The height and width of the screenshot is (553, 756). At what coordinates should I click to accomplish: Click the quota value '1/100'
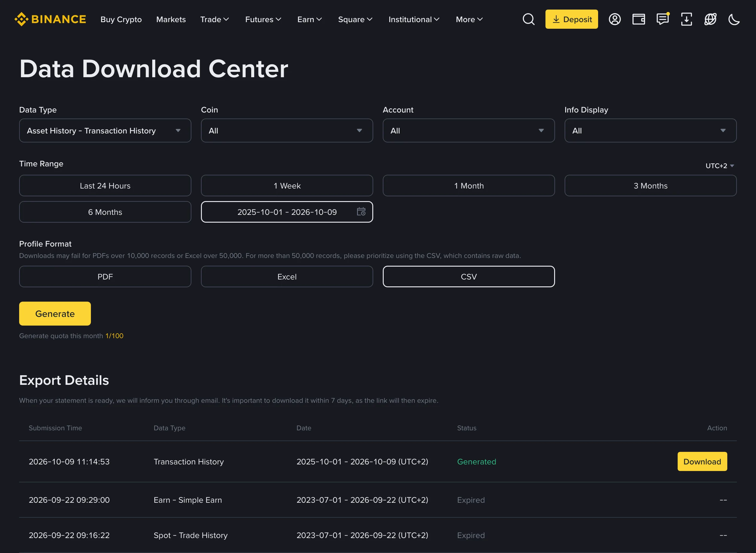point(115,336)
